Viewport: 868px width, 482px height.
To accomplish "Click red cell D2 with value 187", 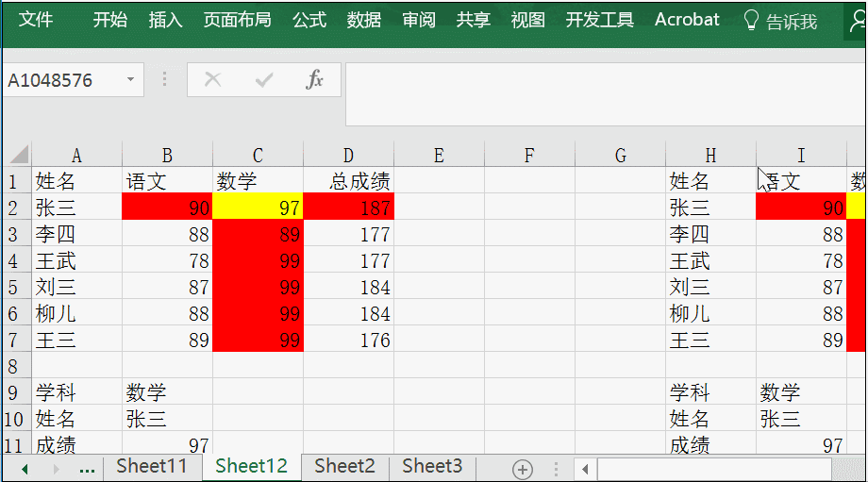I will pos(348,207).
